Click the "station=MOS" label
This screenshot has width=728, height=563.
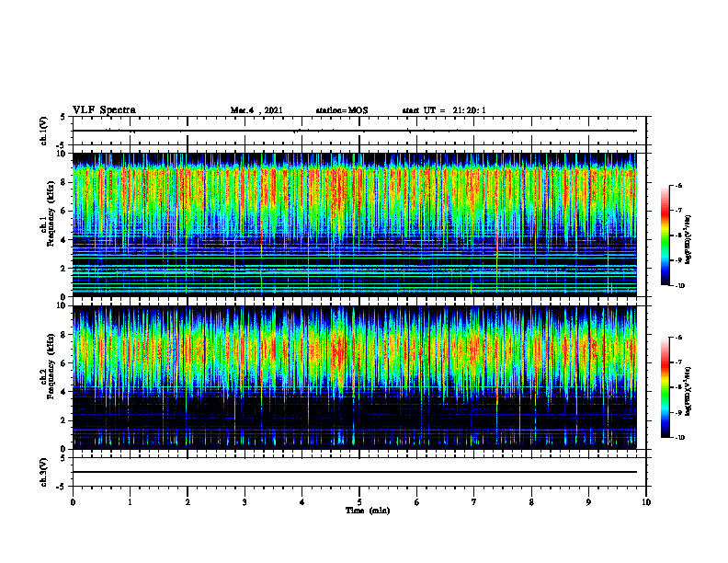coord(342,110)
